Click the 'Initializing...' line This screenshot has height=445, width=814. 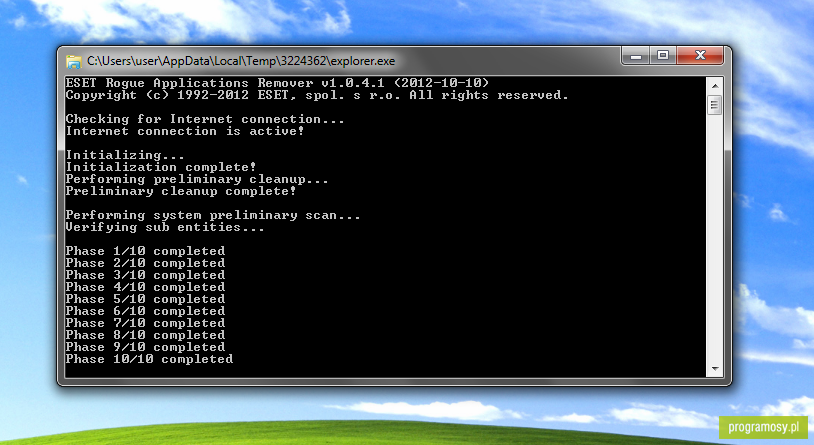125,155
